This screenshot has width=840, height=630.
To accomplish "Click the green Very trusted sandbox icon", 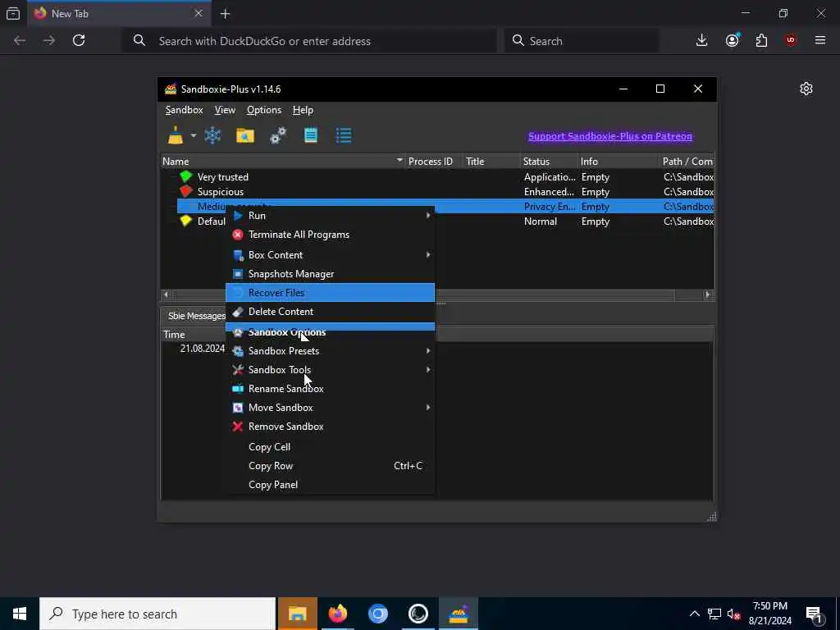I will [186, 176].
